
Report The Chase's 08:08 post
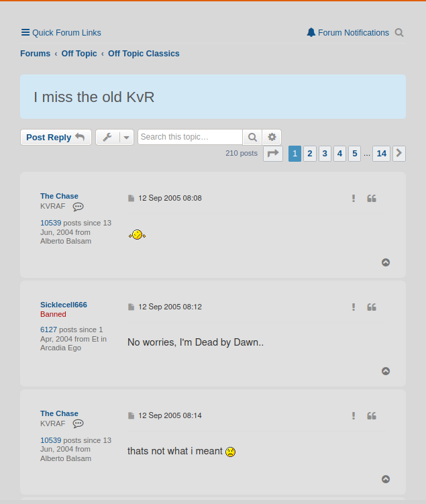[x=354, y=198]
